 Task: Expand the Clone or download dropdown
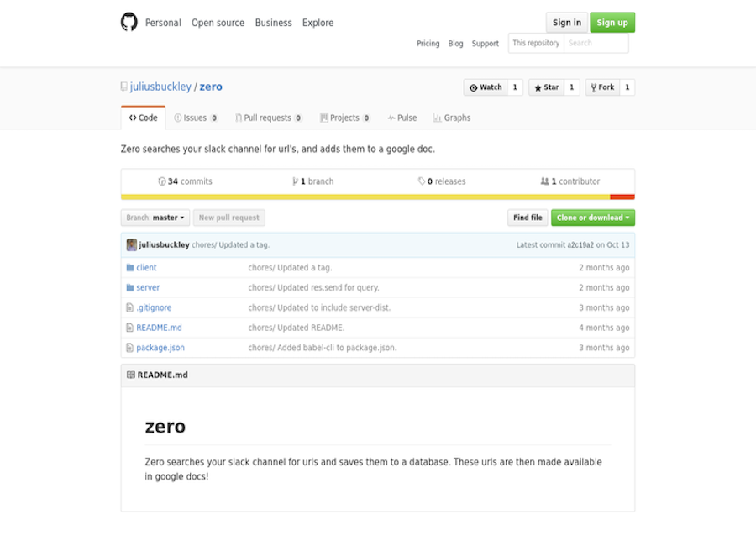[593, 218]
